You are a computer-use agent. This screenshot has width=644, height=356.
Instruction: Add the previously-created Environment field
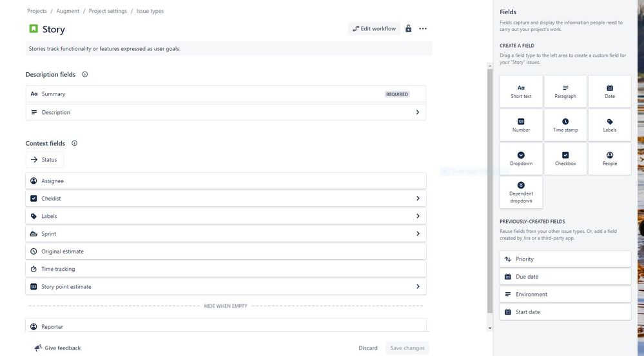[565, 294]
